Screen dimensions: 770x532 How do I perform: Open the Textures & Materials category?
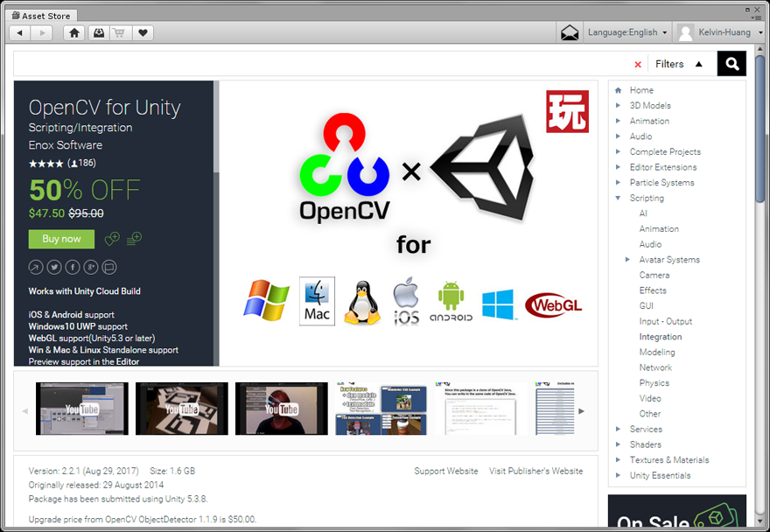point(669,460)
